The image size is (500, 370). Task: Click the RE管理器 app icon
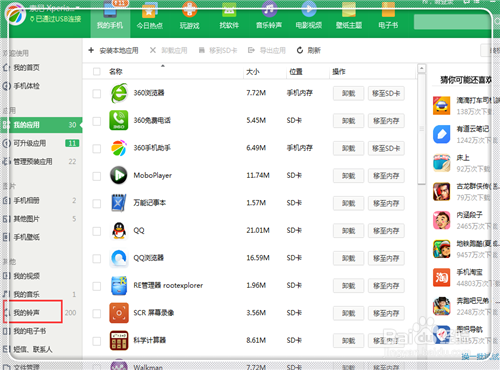(119, 285)
